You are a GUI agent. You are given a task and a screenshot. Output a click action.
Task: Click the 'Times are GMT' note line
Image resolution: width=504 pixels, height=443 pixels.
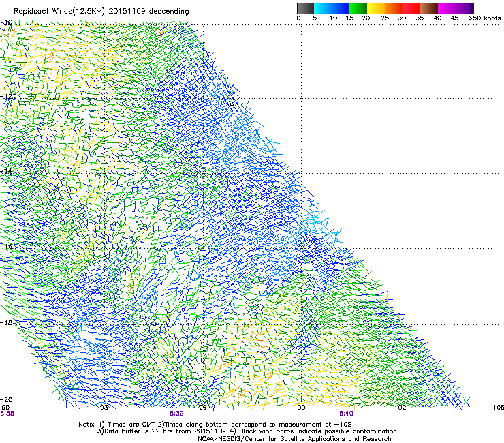tap(215, 425)
